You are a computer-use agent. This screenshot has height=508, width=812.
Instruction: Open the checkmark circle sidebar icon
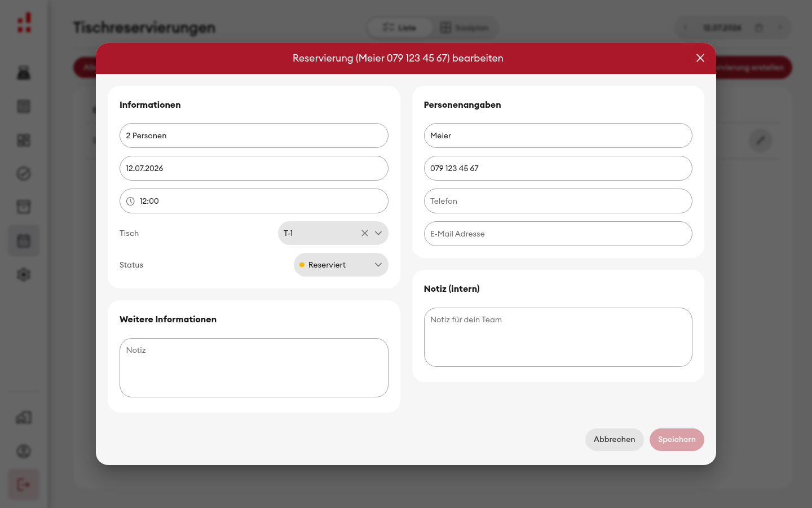[24, 174]
